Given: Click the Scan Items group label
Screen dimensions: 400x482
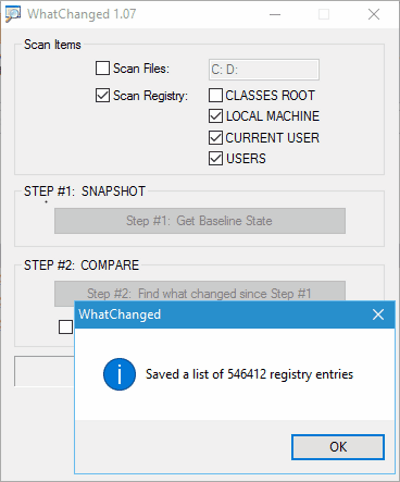Looking at the screenshot, I should 52,44.
